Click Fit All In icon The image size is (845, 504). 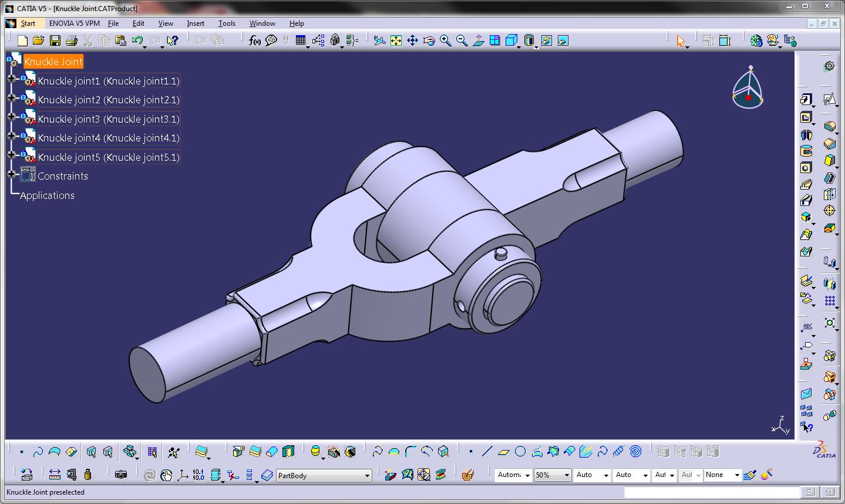396,40
